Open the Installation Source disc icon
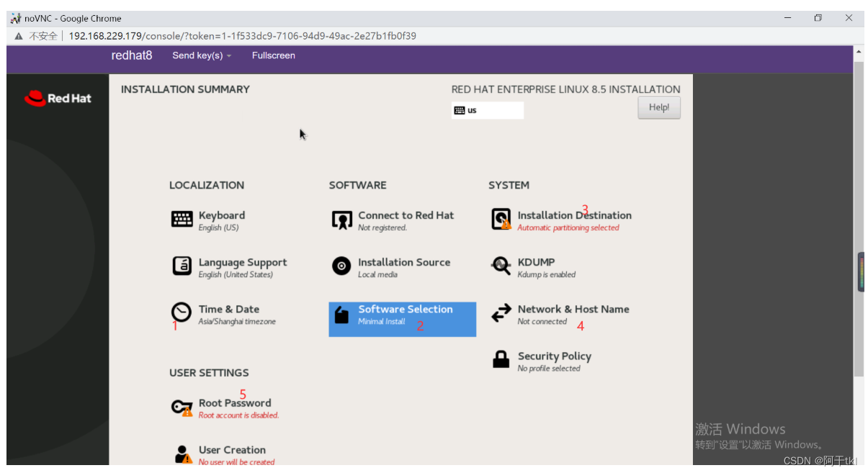 coord(341,266)
